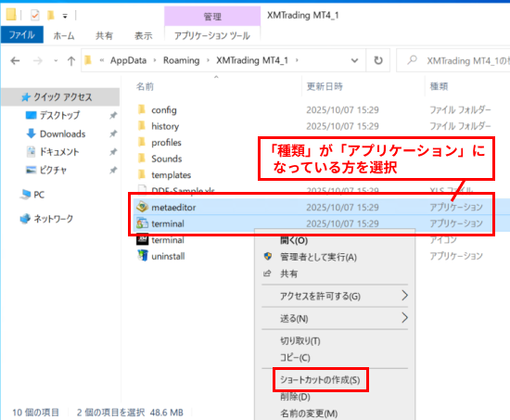Click the pin icon next to ピクチャ

[113, 170]
